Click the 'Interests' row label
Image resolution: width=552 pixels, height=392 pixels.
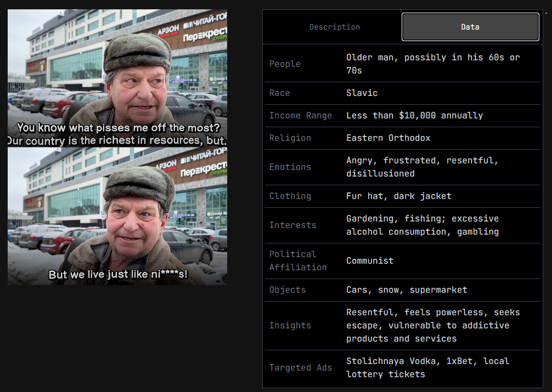coord(293,225)
